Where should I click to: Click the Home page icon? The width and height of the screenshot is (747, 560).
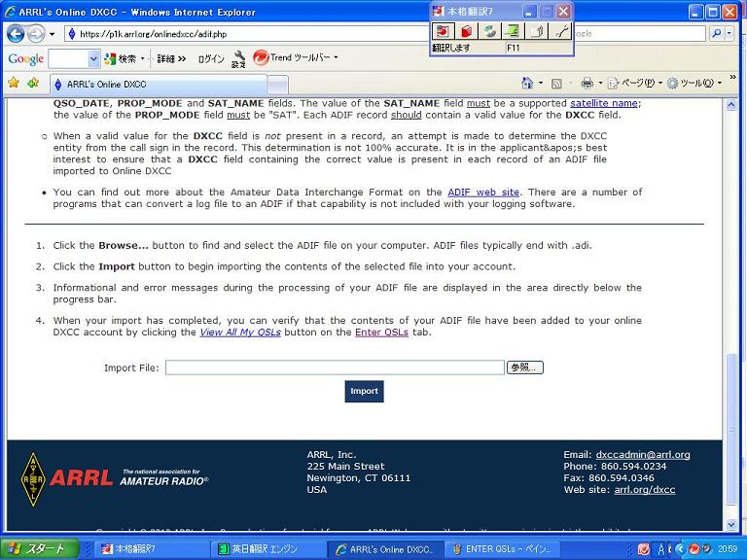(527, 84)
